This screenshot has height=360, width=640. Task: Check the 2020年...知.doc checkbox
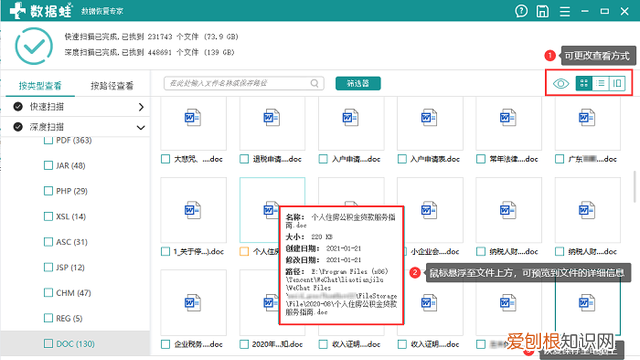point(244,344)
